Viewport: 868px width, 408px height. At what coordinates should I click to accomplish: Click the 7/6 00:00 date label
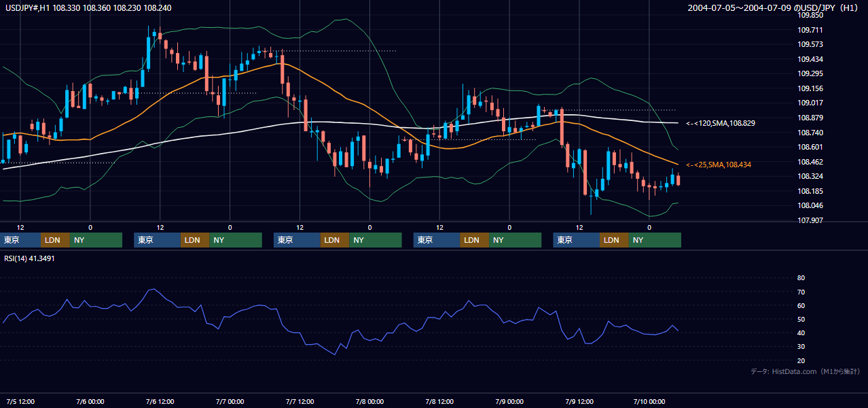[x=90, y=401]
